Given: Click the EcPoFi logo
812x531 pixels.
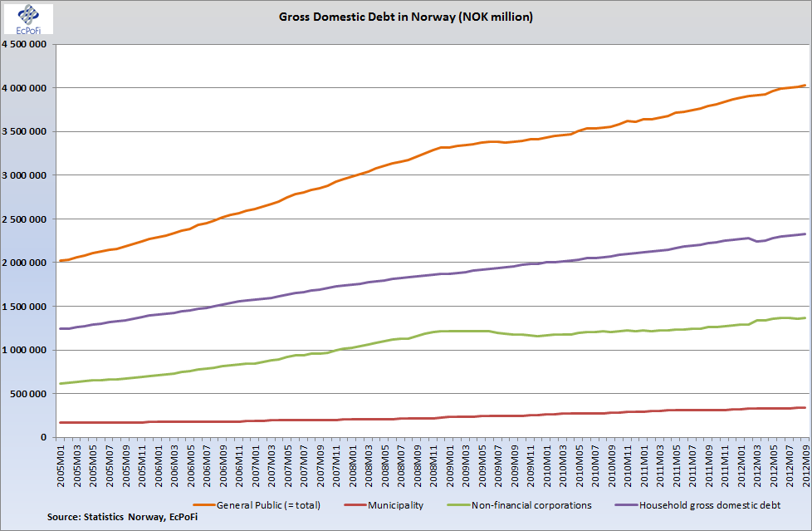Looking at the screenshot, I should [x=27, y=18].
